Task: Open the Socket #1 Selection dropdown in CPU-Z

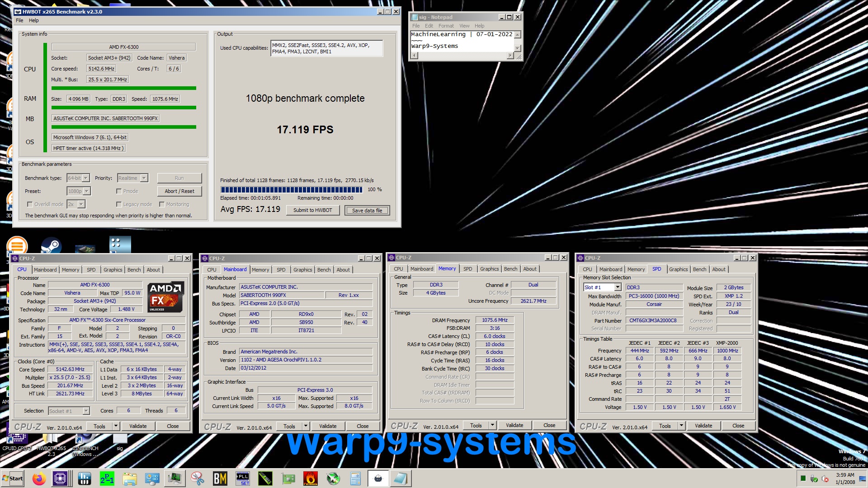Action: click(69, 411)
